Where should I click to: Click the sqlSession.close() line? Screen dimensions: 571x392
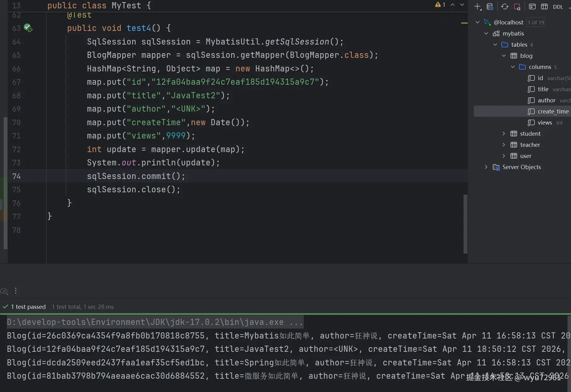(x=134, y=190)
